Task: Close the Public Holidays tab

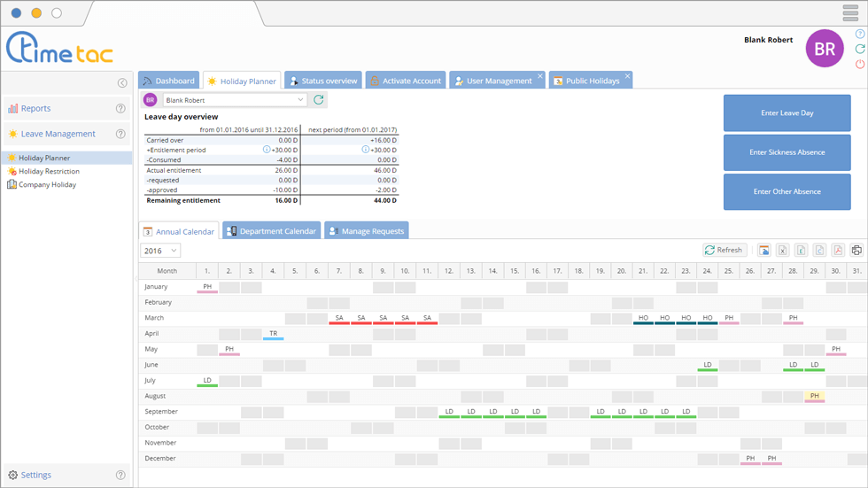Action: coord(628,76)
